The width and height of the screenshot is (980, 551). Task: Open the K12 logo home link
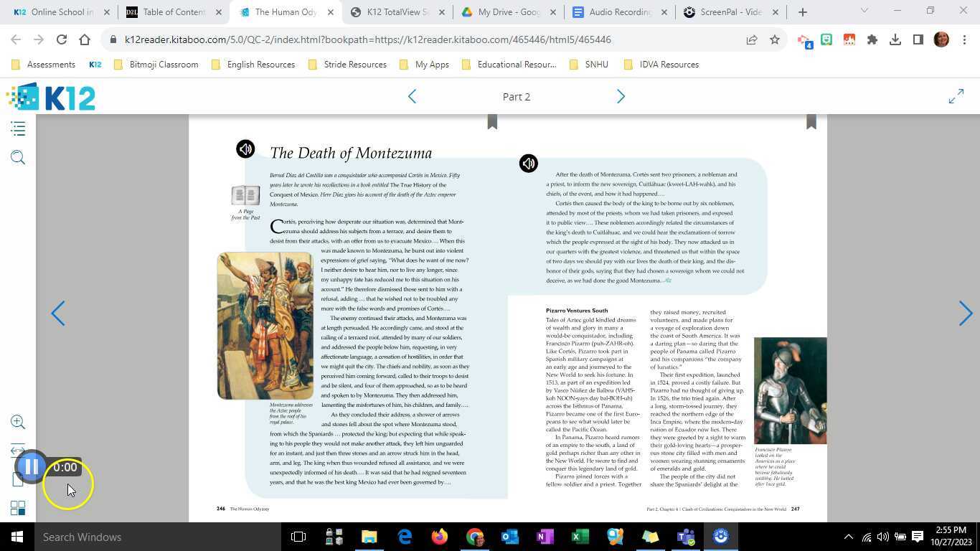pyautogui.click(x=50, y=97)
